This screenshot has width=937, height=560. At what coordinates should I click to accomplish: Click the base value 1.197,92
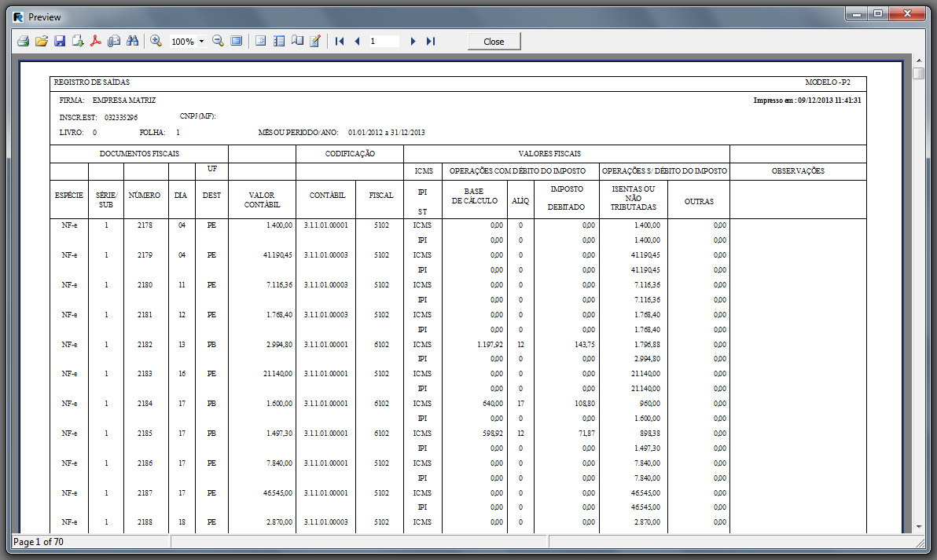490,345
